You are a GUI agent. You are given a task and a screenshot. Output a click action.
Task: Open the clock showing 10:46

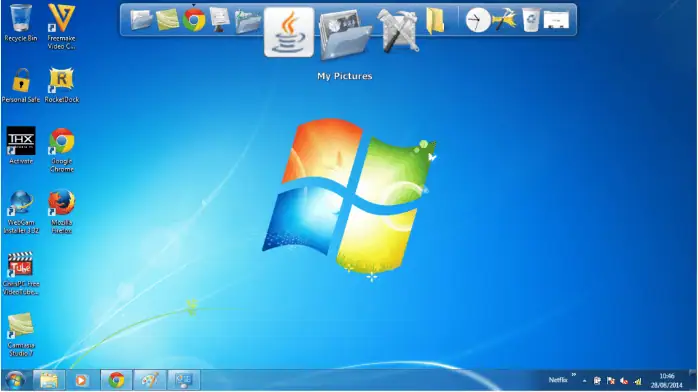click(666, 380)
